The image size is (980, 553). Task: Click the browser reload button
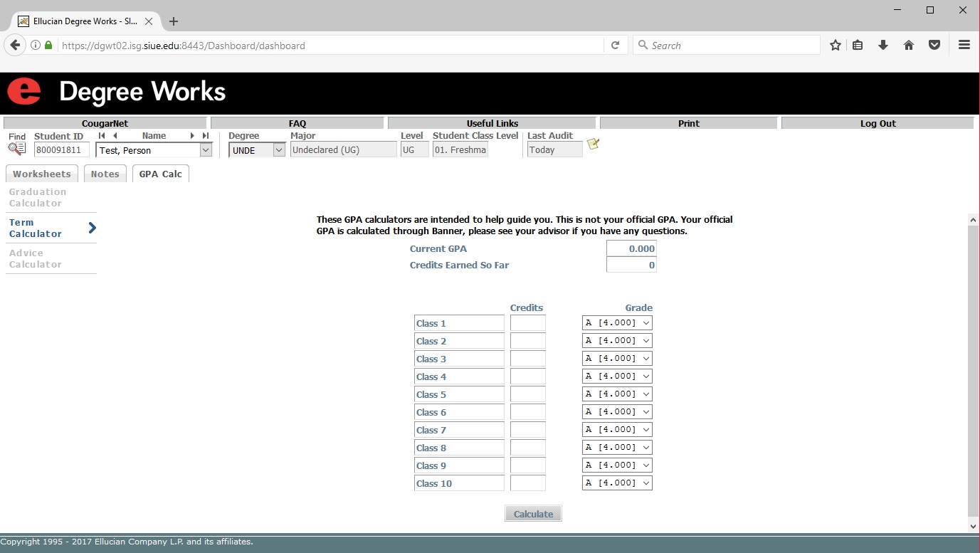(x=616, y=46)
